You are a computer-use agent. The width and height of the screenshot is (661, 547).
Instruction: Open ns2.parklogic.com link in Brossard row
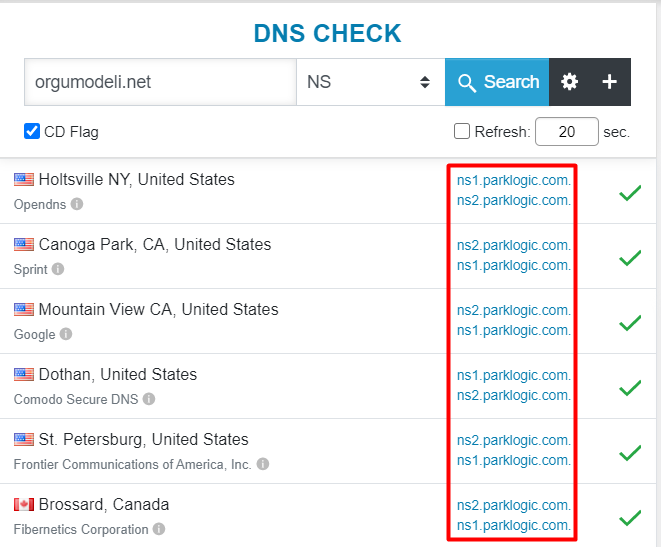coord(514,505)
